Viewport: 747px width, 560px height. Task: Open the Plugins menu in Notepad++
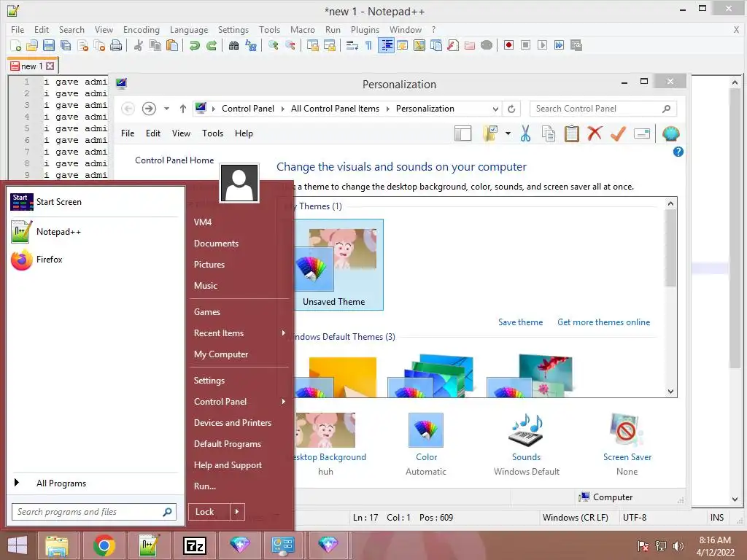pyautogui.click(x=365, y=29)
